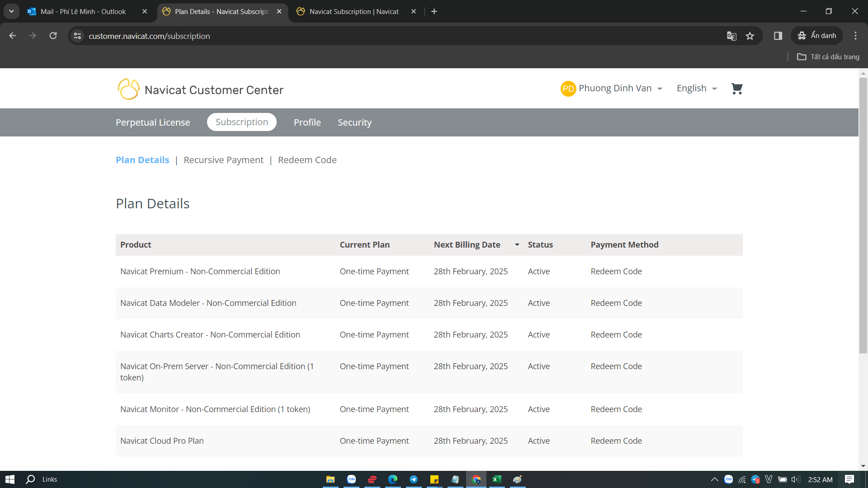Show hidden system tray icons
The height and width of the screenshot is (488, 868).
click(x=714, y=479)
